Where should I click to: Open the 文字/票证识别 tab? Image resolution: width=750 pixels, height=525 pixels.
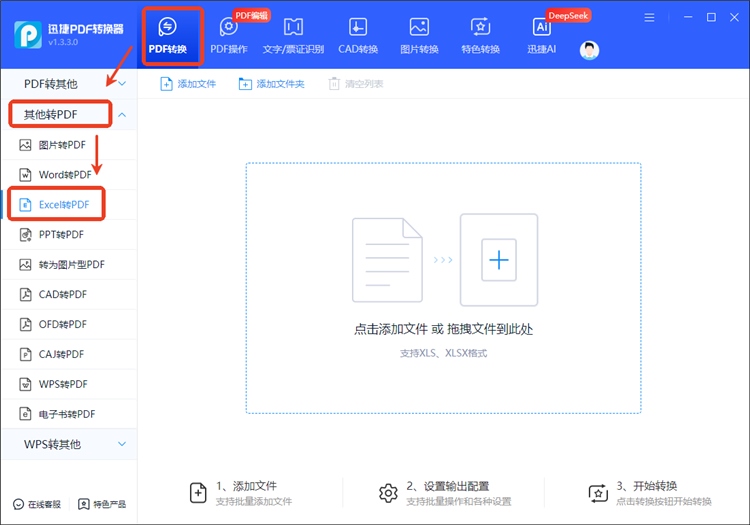(x=293, y=36)
